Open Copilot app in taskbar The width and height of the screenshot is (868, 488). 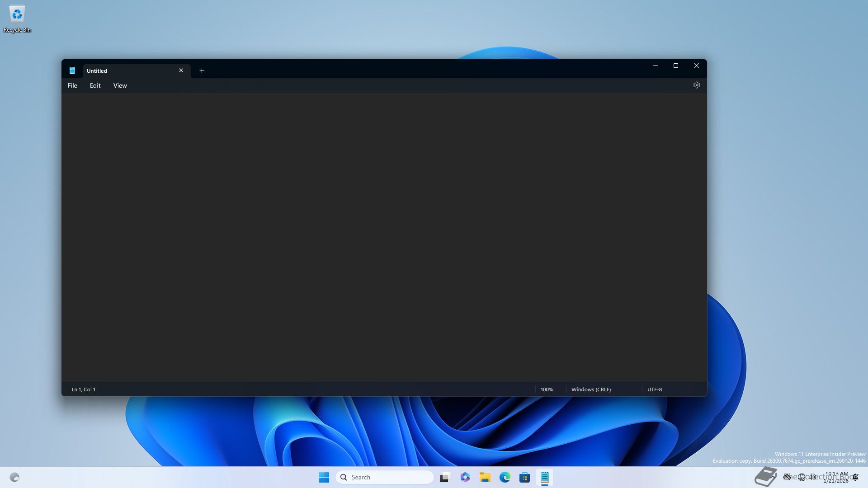click(465, 477)
